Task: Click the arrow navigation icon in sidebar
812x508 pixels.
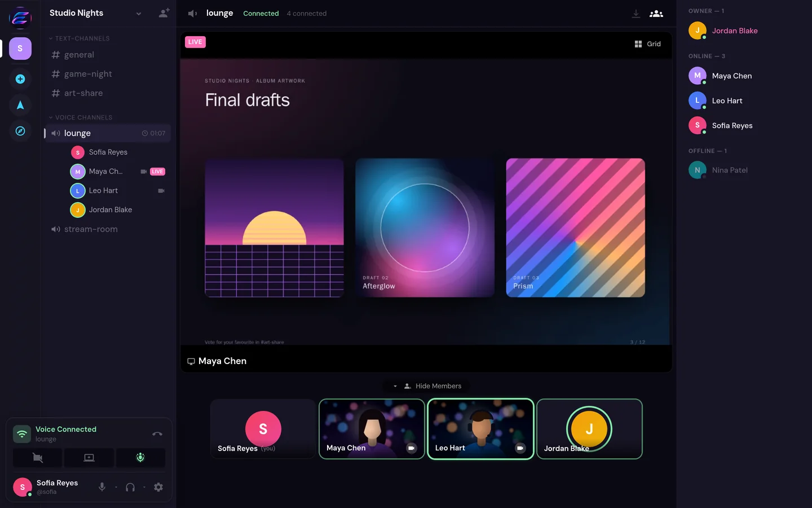Action: point(20,105)
